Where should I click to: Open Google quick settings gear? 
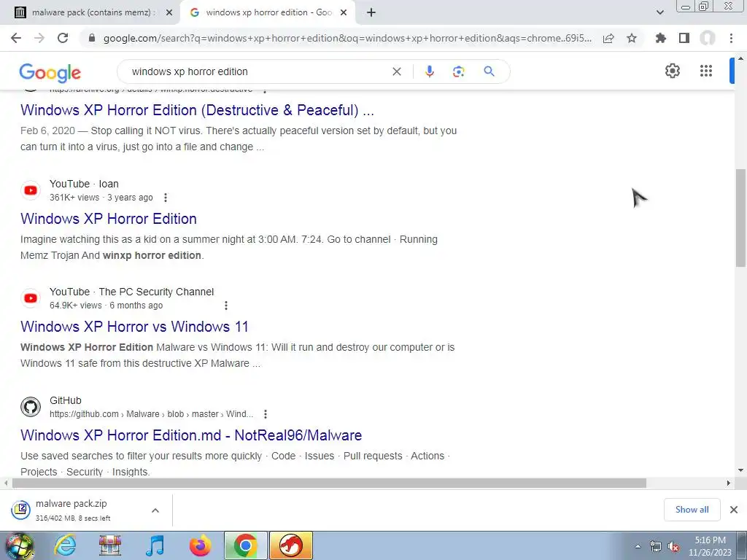point(672,71)
